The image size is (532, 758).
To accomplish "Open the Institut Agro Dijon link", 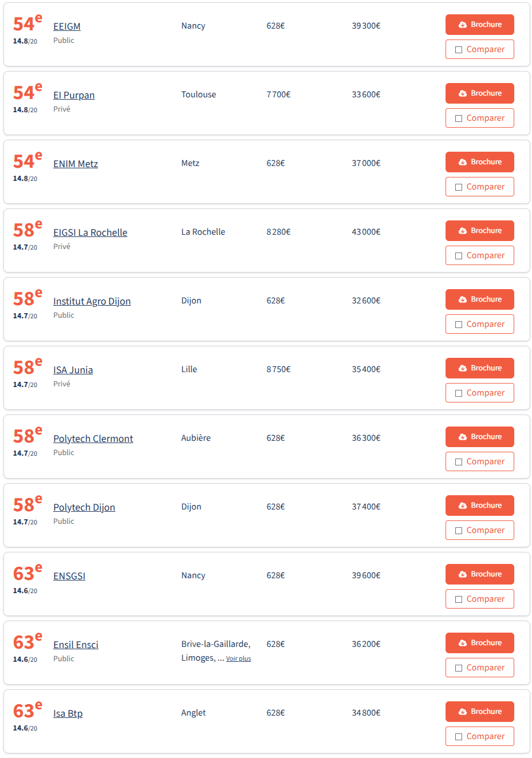I will [x=92, y=301].
